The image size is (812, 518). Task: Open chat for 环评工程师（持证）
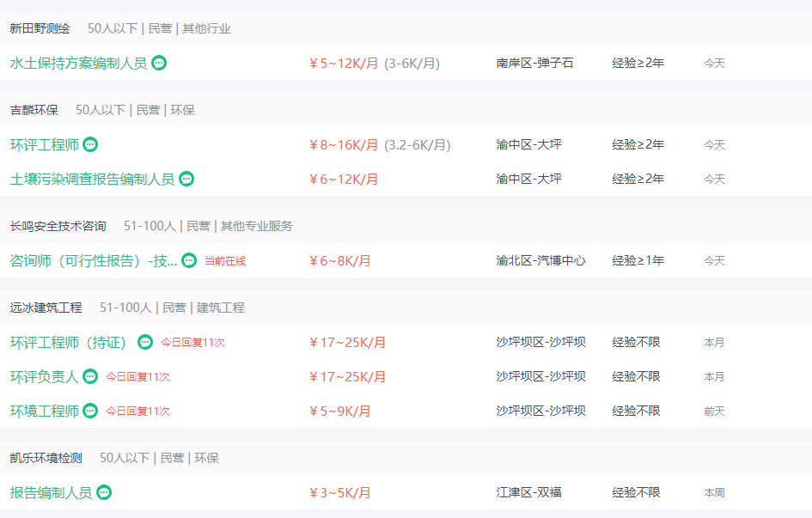pos(145,342)
